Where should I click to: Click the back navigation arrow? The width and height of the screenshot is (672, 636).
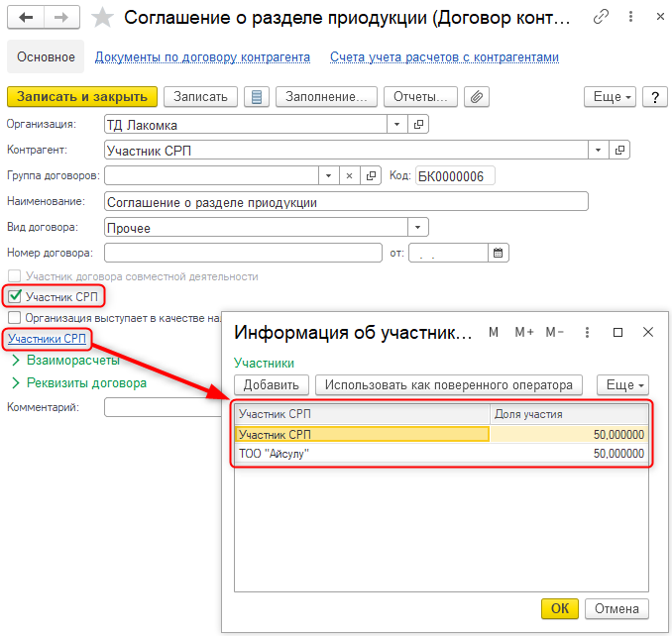tap(25, 18)
